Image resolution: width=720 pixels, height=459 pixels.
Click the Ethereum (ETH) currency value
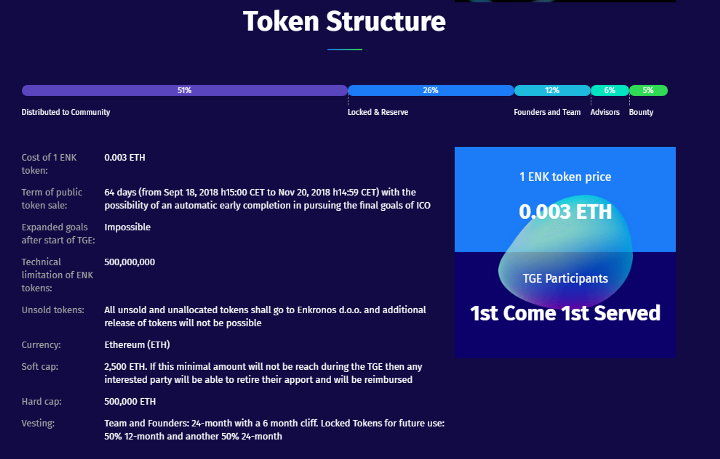[137, 344]
